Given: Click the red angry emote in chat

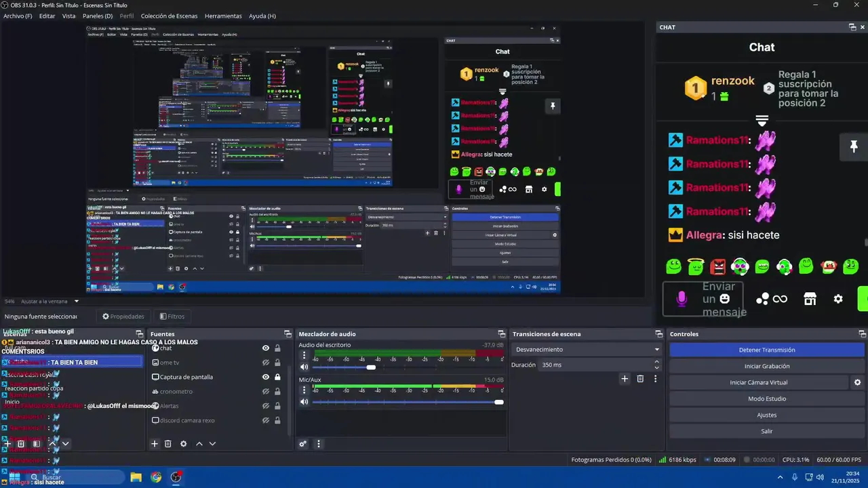Looking at the screenshot, I should [717, 267].
